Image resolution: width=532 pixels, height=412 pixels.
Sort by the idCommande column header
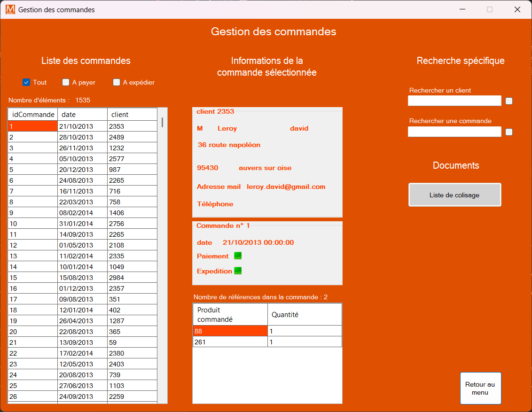(x=33, y=115)
